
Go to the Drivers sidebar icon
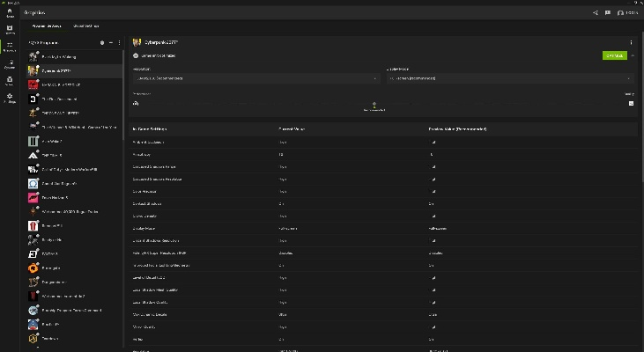(10, 29)
